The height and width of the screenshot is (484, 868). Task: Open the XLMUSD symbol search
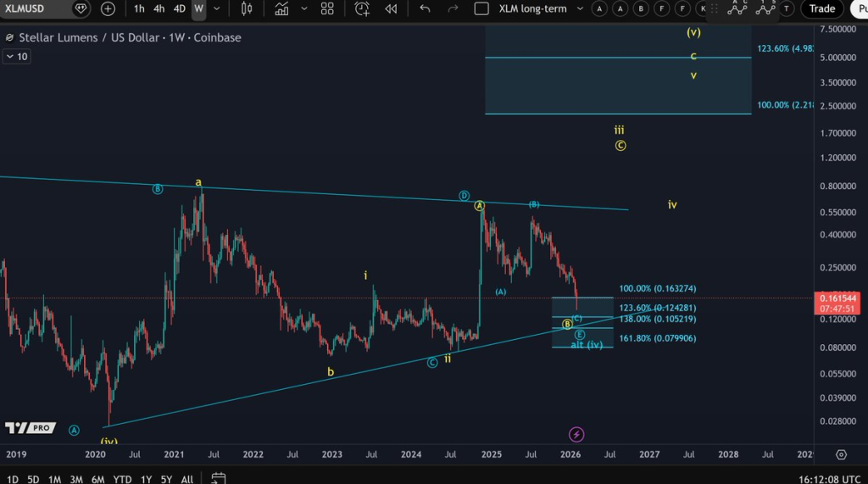coord(25,8)
